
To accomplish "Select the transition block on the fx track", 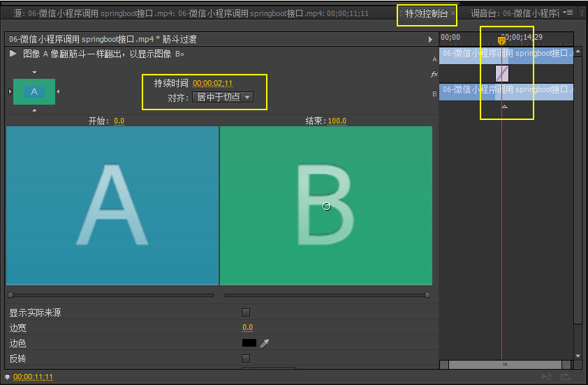I will [502, 73].
